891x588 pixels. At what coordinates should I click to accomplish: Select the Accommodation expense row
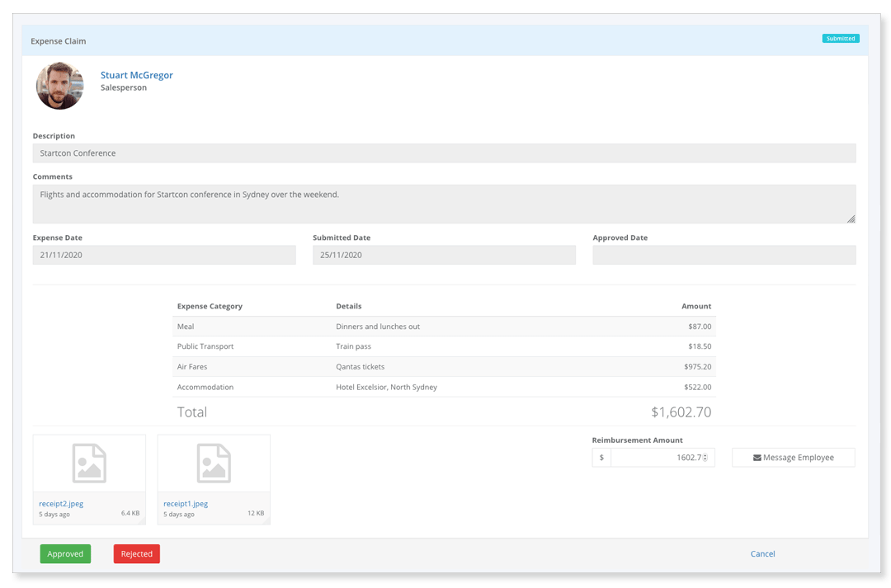pos(445,387)
